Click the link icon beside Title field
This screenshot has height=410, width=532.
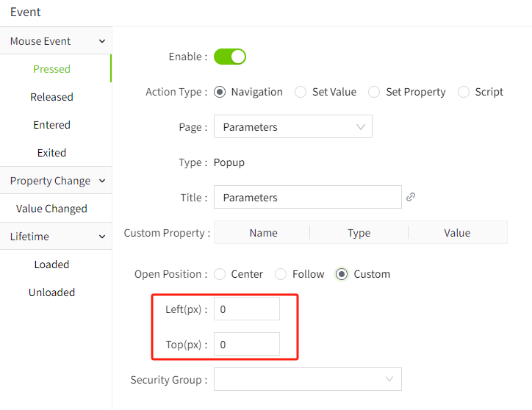[411, 197]
